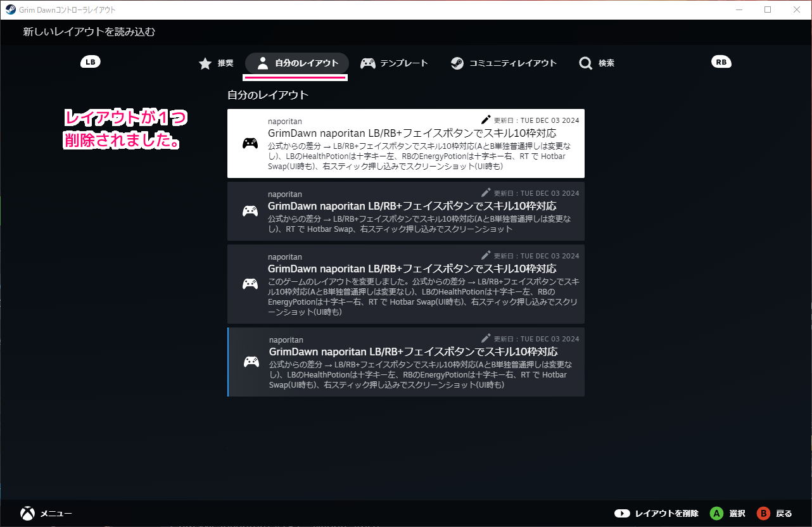
Task: Click the Steam icon in the title bar
Action: tap(11, 10)
